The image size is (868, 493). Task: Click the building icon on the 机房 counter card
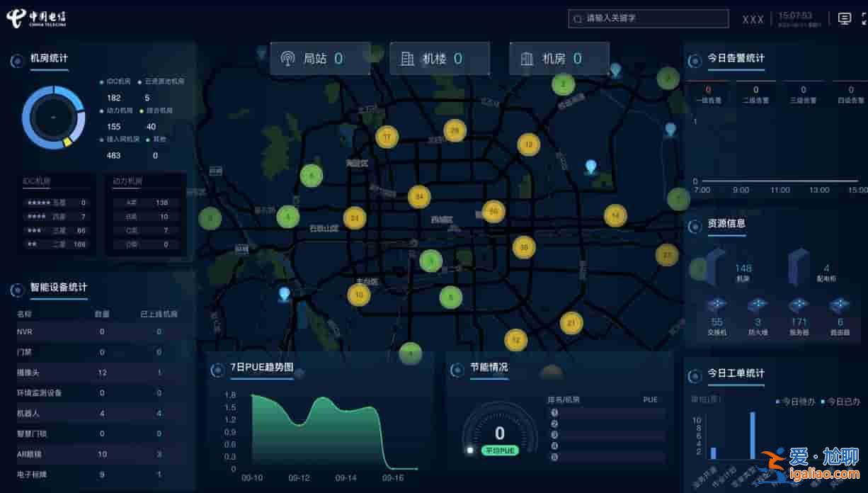tap(527, 59)
